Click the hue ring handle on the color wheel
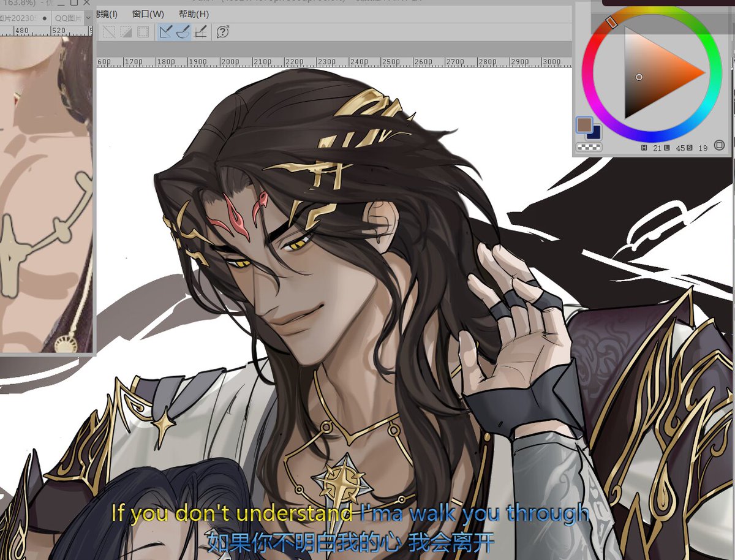735x560 pixels. pos(611,22)
